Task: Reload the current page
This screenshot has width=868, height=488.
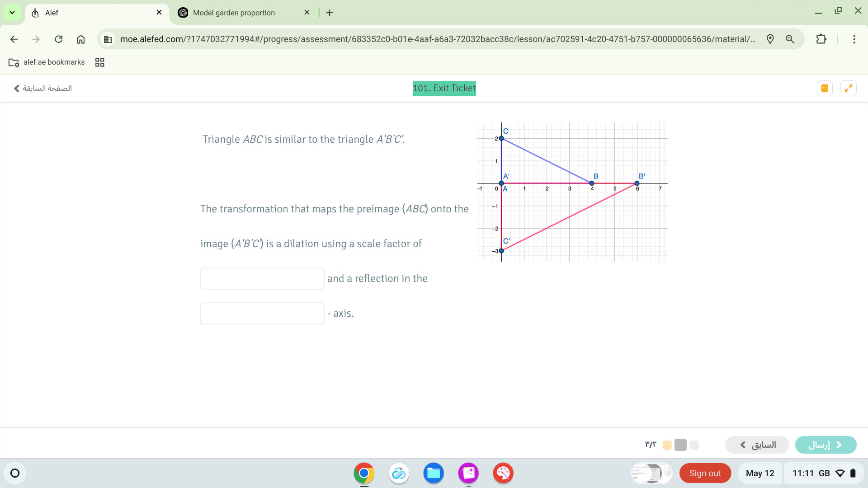Action: [59, 39]
